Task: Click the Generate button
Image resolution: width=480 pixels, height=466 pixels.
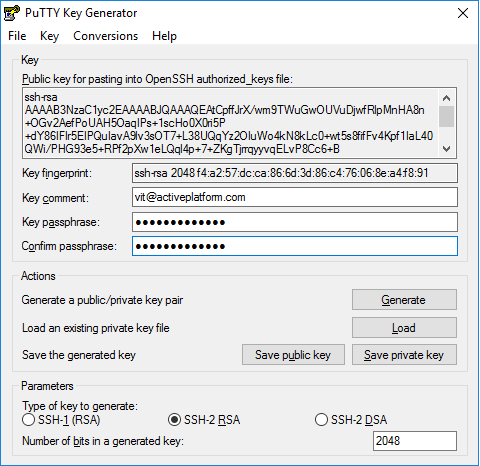Action: 404,300
